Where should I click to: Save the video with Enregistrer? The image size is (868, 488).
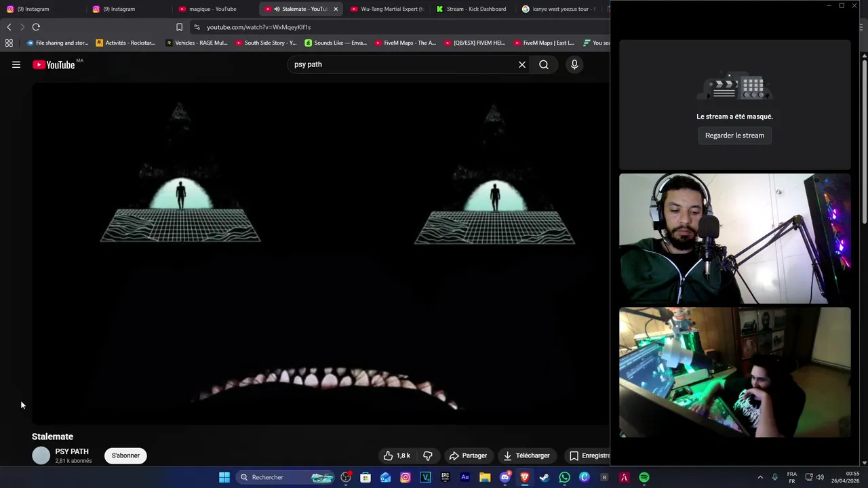coord(589,455)
